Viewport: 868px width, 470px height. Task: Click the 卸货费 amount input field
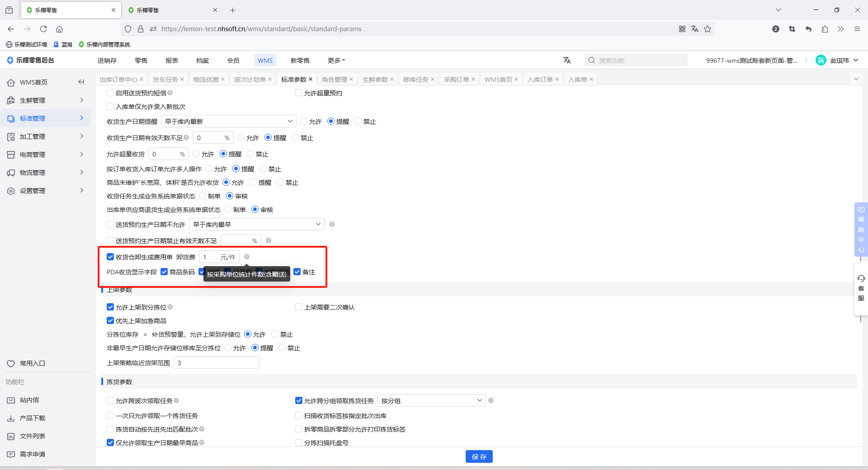point(219,257)
